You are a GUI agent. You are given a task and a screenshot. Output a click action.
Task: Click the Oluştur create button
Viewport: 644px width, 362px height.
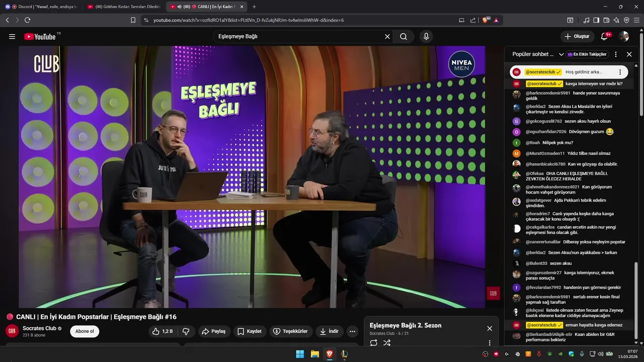(x=577, y=37)
